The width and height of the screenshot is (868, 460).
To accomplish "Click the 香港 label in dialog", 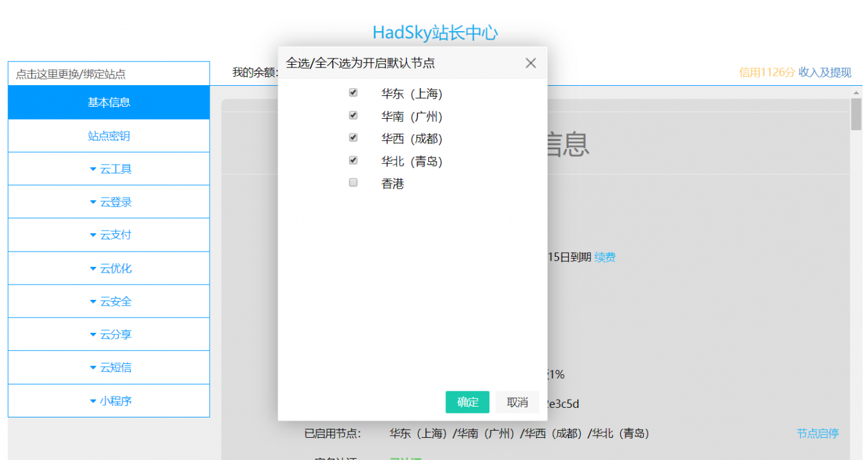I will [393, 184].
